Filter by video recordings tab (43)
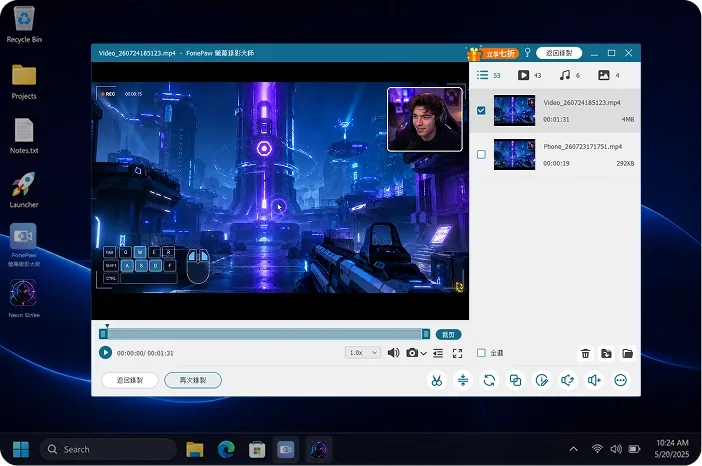Viewport: 702px width, 466px height. [x=529, y=75]
